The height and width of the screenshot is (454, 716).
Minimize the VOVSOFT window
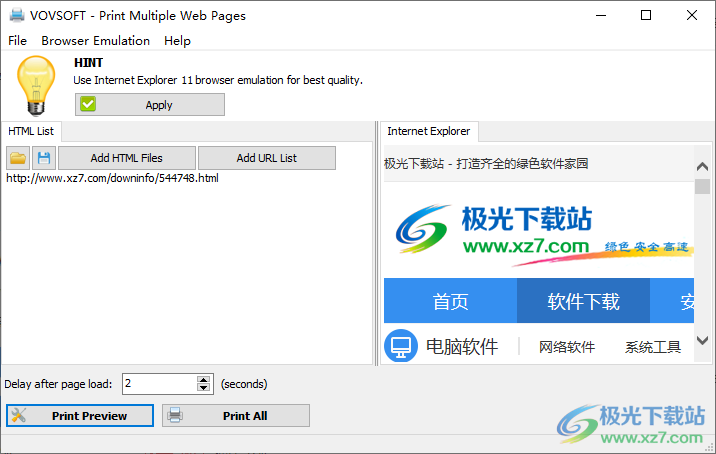601,16
